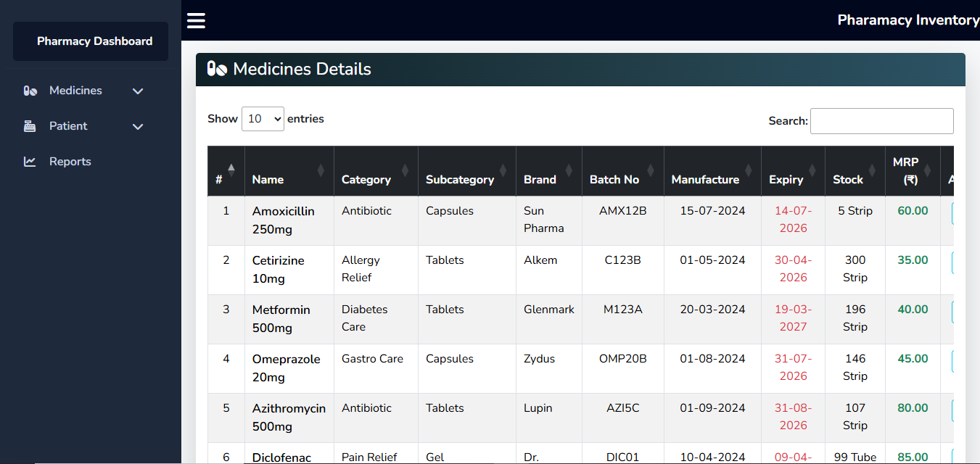The width and height of the screenshot is (980, 464).
Task: Expand the Patient sidebar chevron
Action: 138,127
